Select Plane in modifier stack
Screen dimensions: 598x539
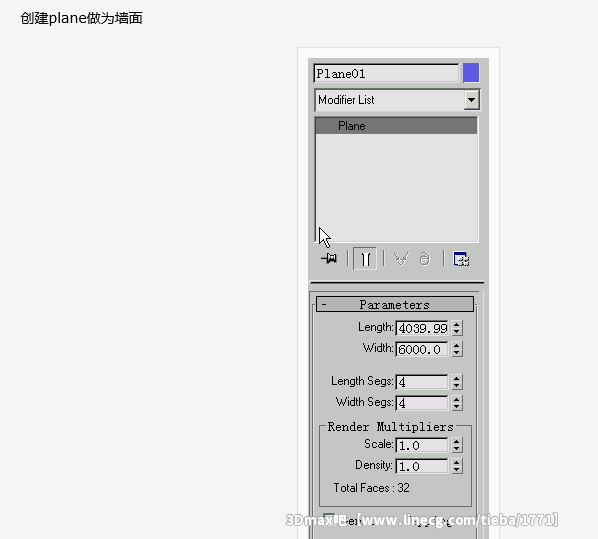click(396, 126)
